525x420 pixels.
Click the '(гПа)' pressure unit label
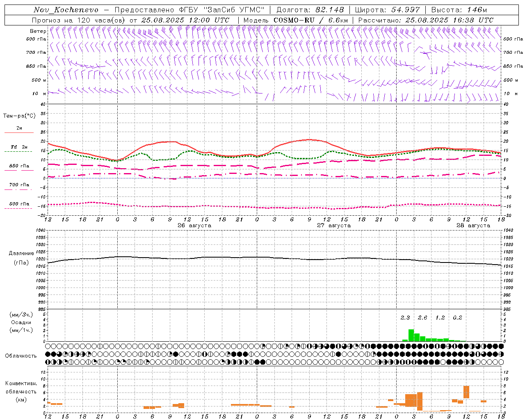21,262
